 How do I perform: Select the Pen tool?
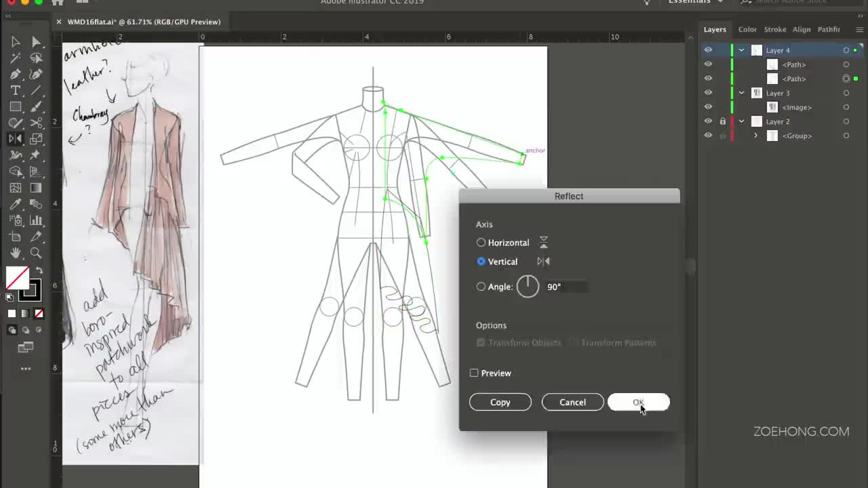(16, 75)
